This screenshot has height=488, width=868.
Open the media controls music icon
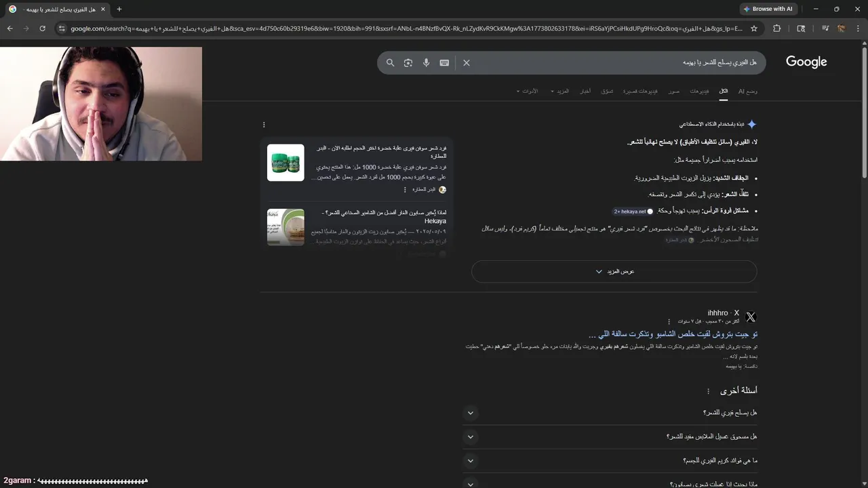tap(825, 28)
